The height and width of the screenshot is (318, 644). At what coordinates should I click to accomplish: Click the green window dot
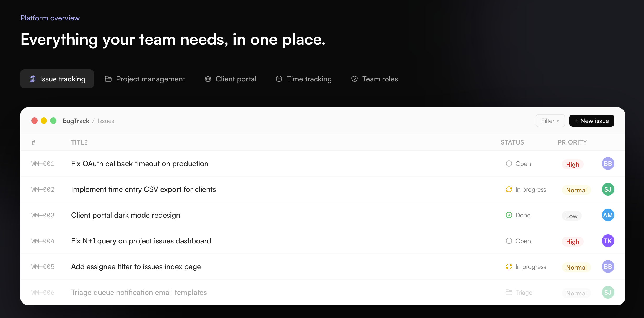pyautogui.click(x=53, y=121)
